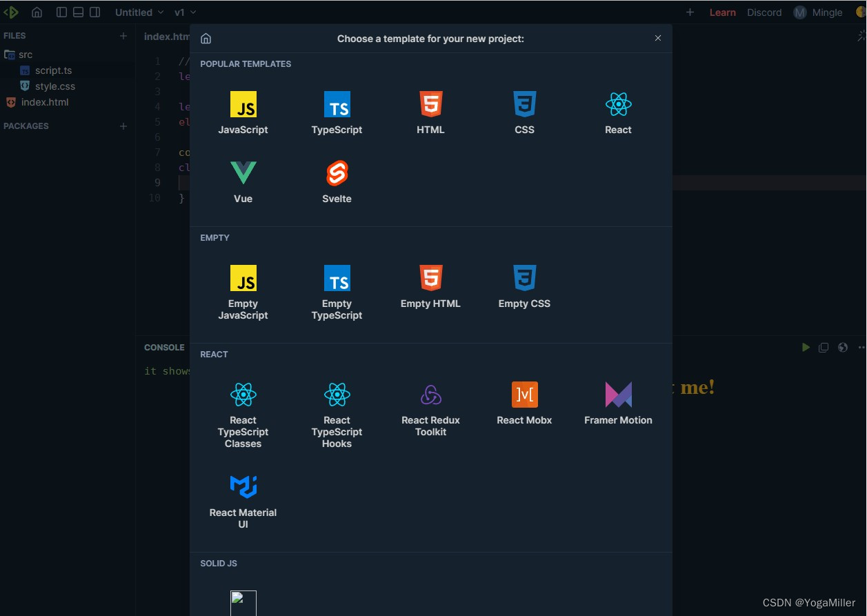Select the HTML template under Popular Templates
This screenshot has width=867, height=616.
coord(430,113)
